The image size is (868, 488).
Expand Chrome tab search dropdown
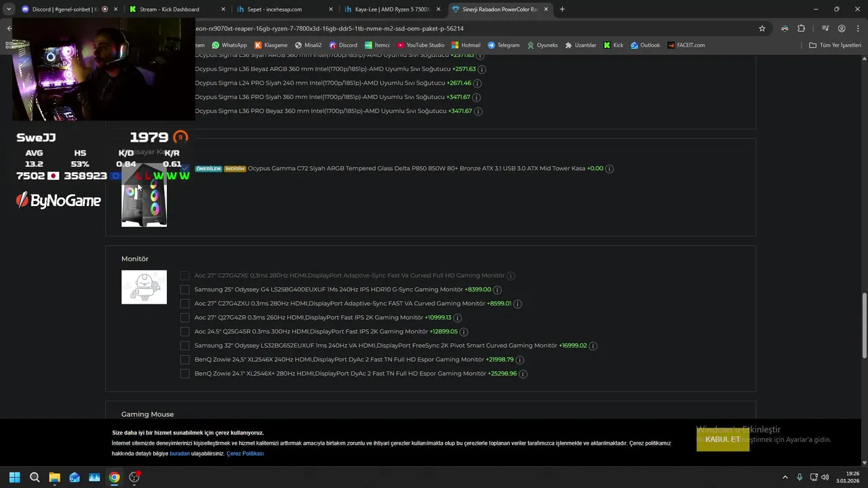coord(9,9)
